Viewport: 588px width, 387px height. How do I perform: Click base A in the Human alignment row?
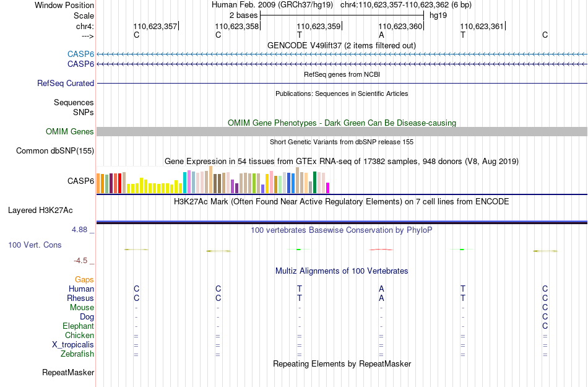coord(381,289)
